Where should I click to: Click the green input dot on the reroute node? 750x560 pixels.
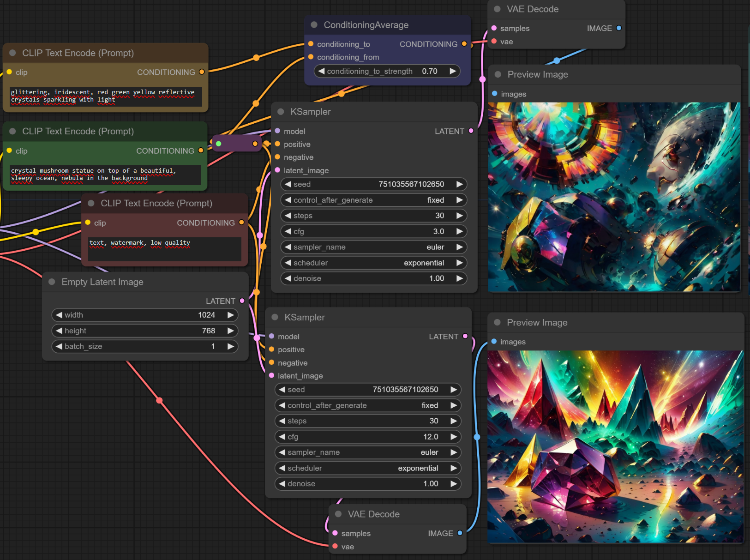pyautogui.click(x=219, y=144)
